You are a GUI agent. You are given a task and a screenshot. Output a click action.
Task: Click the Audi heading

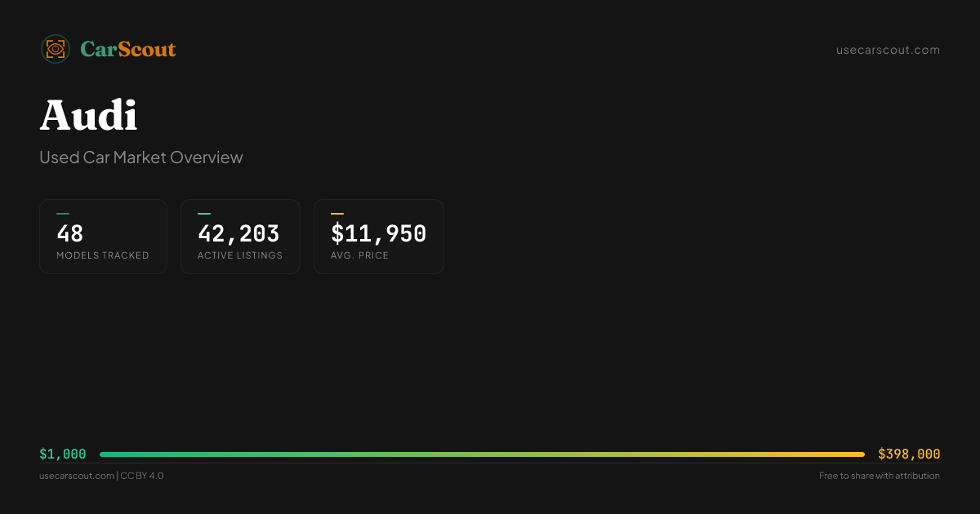88,115
